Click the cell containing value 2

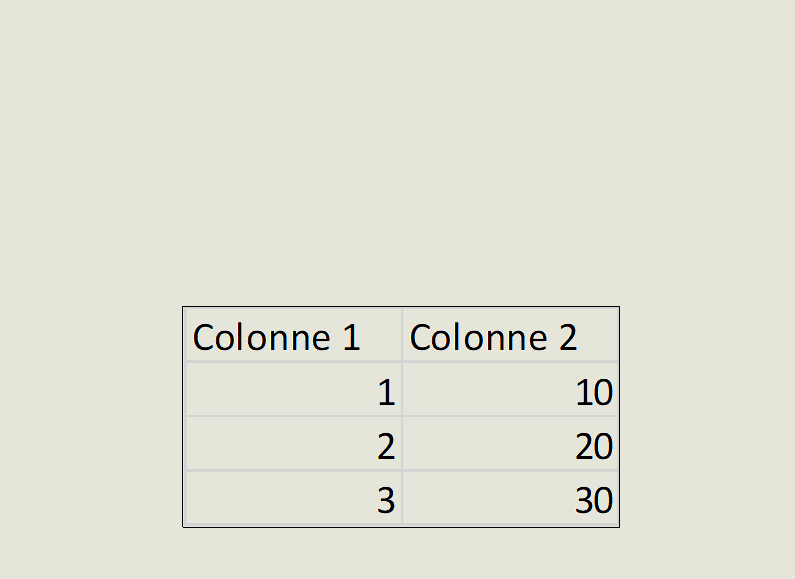coord(293,445)
